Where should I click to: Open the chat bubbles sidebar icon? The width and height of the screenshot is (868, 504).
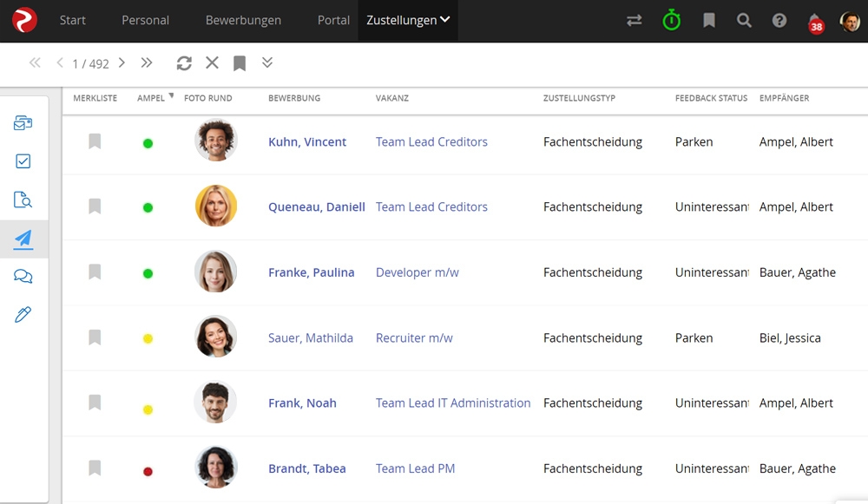pos(23,277)
